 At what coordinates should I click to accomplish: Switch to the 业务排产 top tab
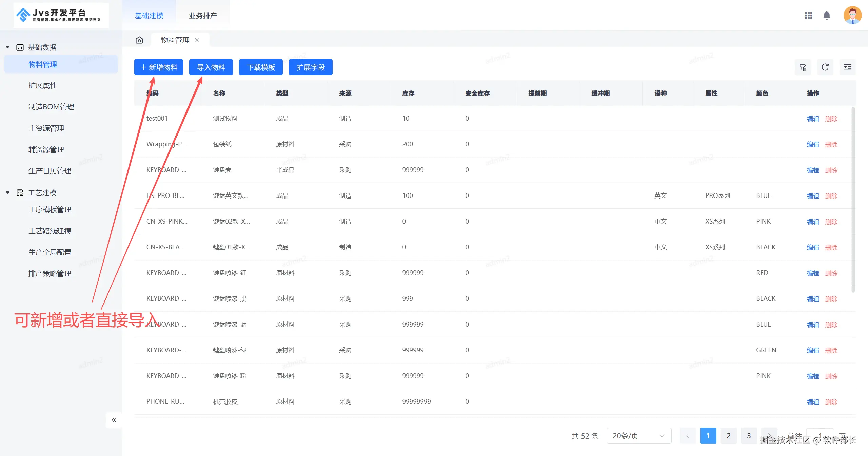(x=202, y=16)
